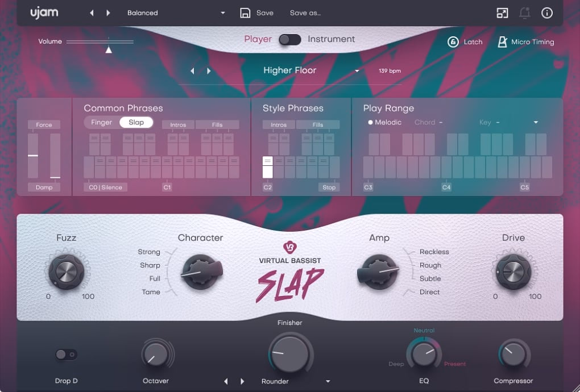Set Character to Sharp

[x=150, y=265]
